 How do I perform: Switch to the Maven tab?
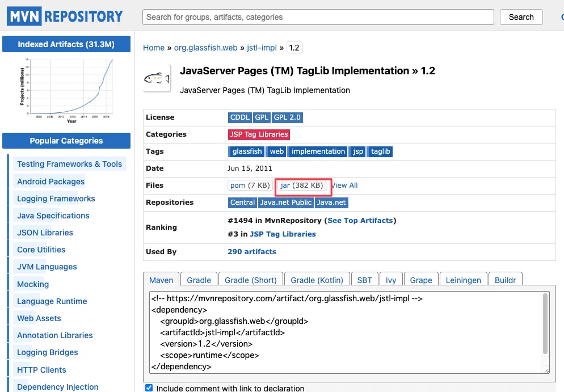pos(161,280)
